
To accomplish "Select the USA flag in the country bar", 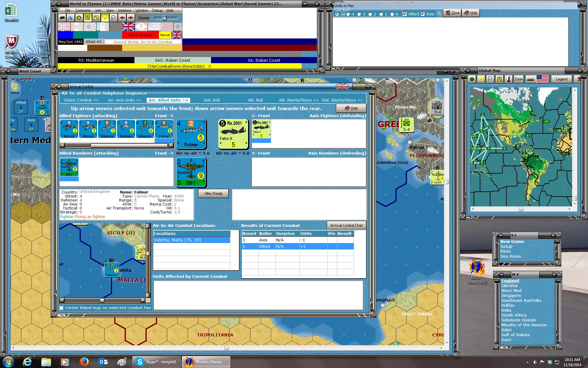I will (154, 27).
